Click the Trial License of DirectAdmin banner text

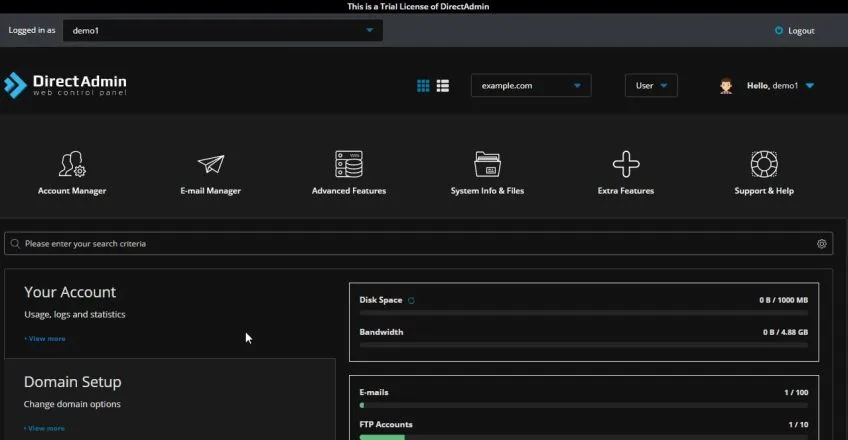click(418, 6)
